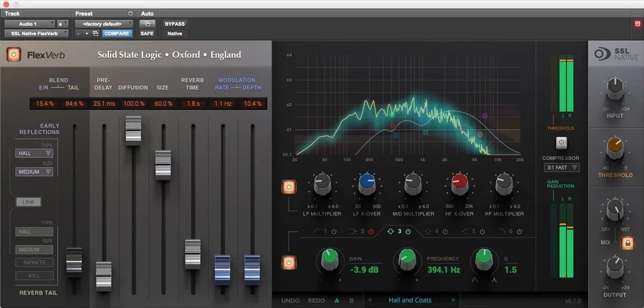
Task: Toggle EQ band 3 power
Action: (x=408, y=232)
